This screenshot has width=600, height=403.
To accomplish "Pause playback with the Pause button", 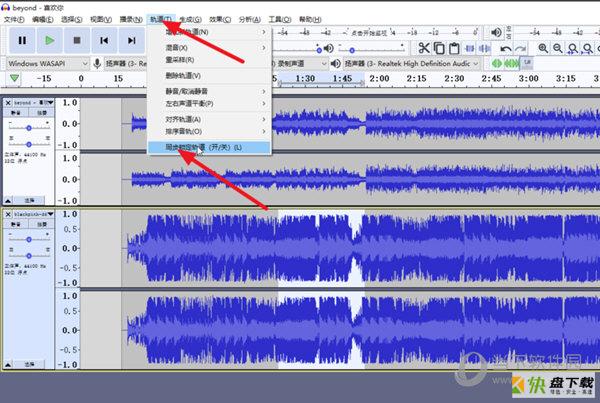I will (22, 40).
